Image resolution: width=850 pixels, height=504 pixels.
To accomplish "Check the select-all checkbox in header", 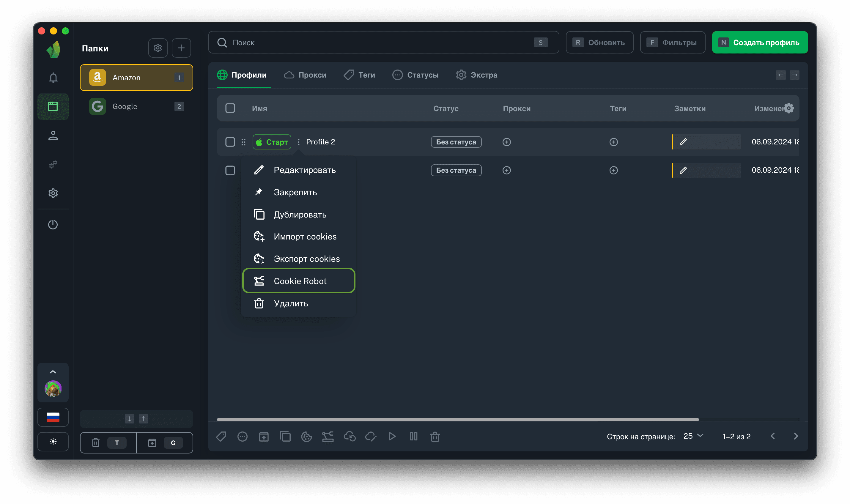I will point(230,108).
